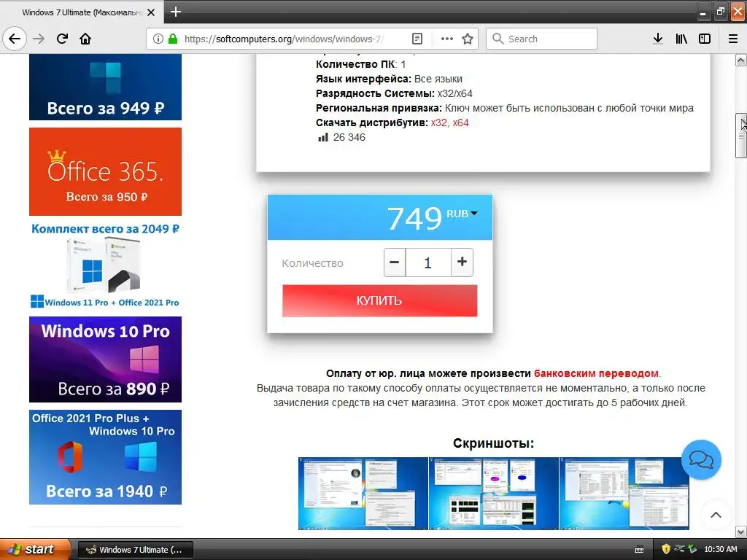Viewport: 747px width, 560px height.
Task: Open the browser home page
Action: point(85,39)
